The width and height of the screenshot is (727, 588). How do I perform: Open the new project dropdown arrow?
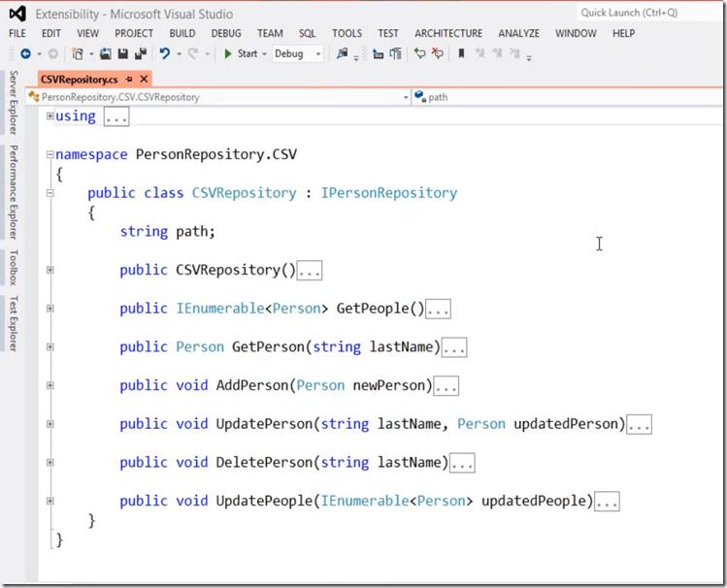pos(91,54)
